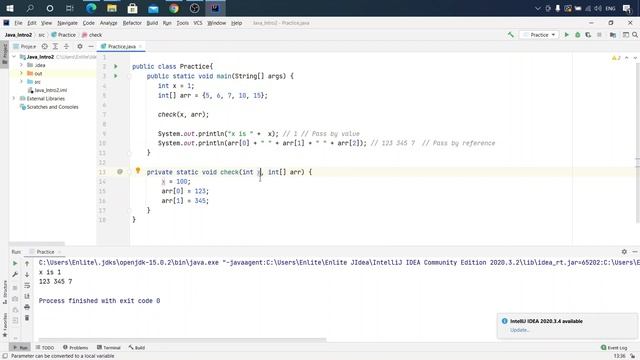Screen dimensions: 640x360
Task: Go to previous highlighted problem arrow
Action: click(627, 58)
